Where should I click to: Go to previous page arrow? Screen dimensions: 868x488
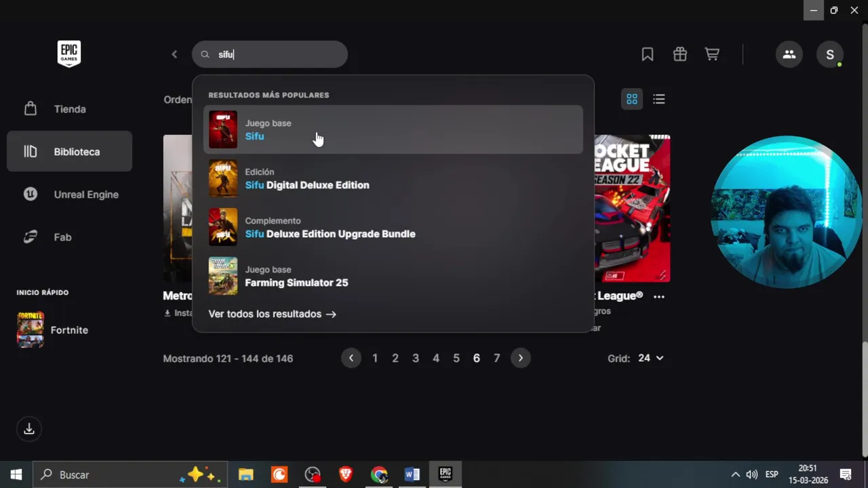(351, 358)
